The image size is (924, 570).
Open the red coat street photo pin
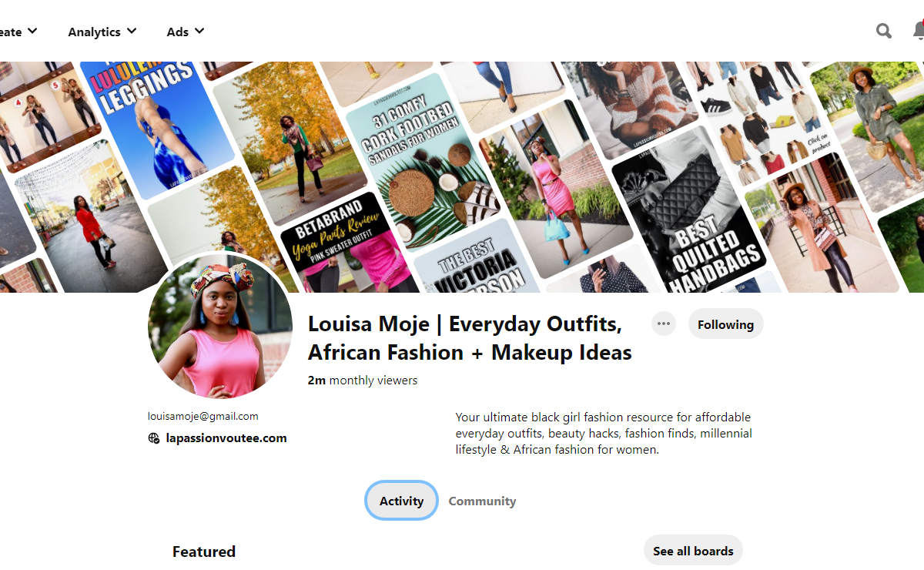point(89,216)
